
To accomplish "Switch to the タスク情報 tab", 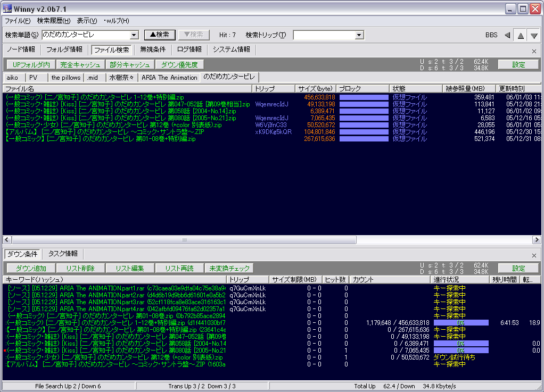I will click(63, 254).
